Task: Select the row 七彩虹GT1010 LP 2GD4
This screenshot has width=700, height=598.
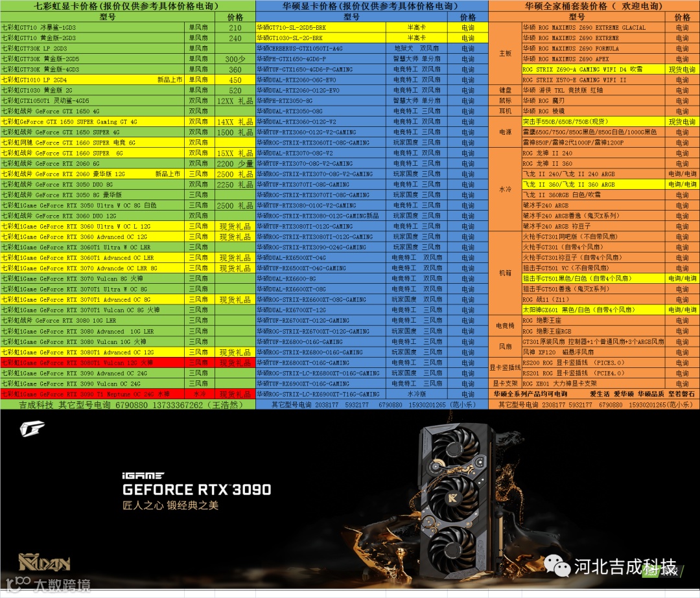Action: coord(128,80)
